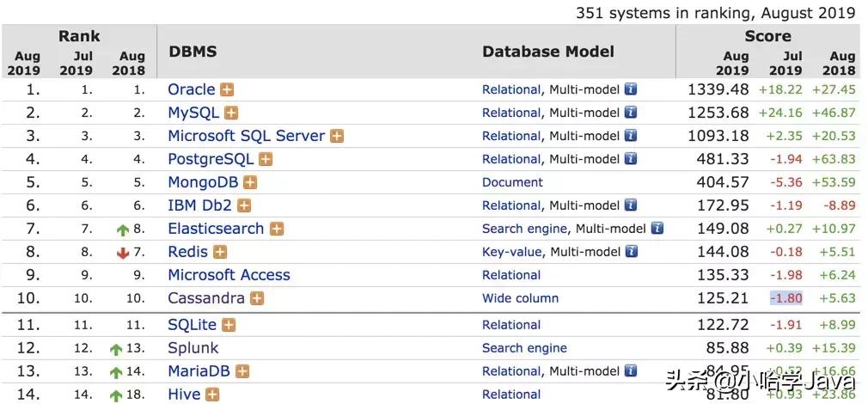Click the plus icon beside MySQL
The width and height of the screenshot is (868, 404).
pos(231,113)
